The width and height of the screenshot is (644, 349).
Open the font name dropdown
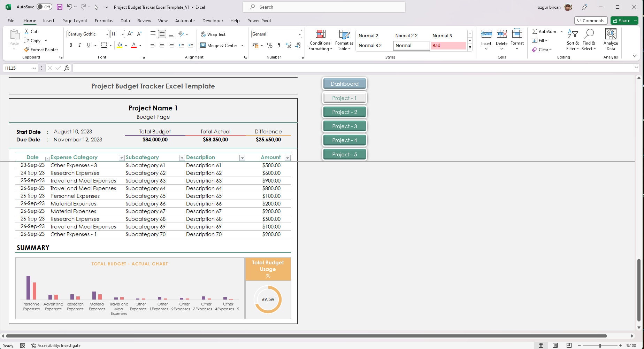pos(107,34)
